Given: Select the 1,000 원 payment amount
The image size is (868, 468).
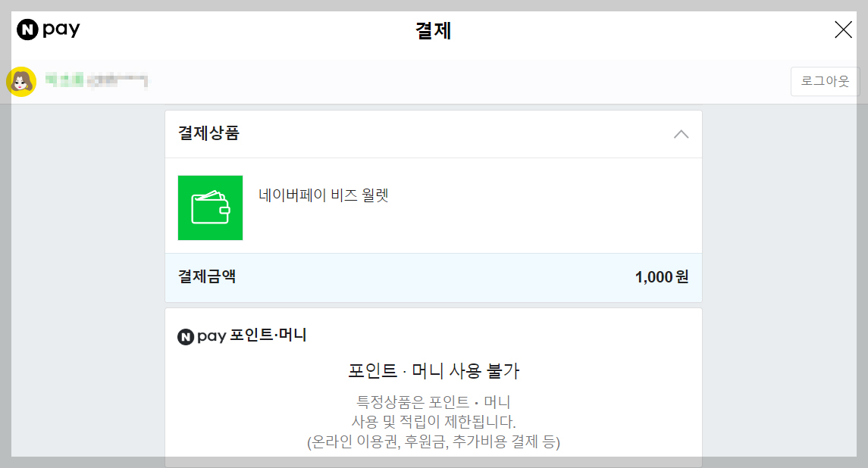Looking at the screenshot, I should coord(663,277).
